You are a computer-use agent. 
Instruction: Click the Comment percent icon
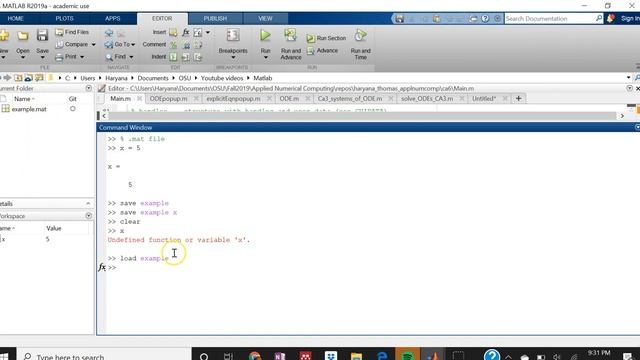(x=173, y=44)
